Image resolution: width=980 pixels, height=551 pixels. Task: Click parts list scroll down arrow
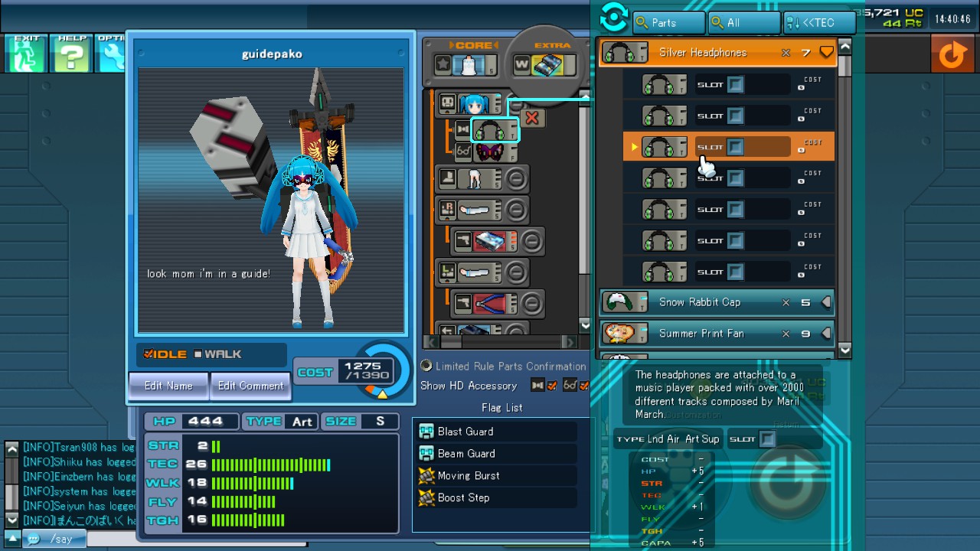[844, 349]
